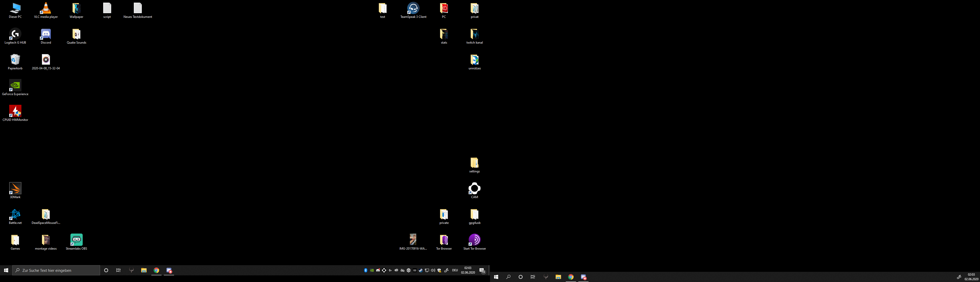Viewport: 980px width, 282px height.
Task: Select the Start Tor Browser icon
Action: [x=474, y=242]
